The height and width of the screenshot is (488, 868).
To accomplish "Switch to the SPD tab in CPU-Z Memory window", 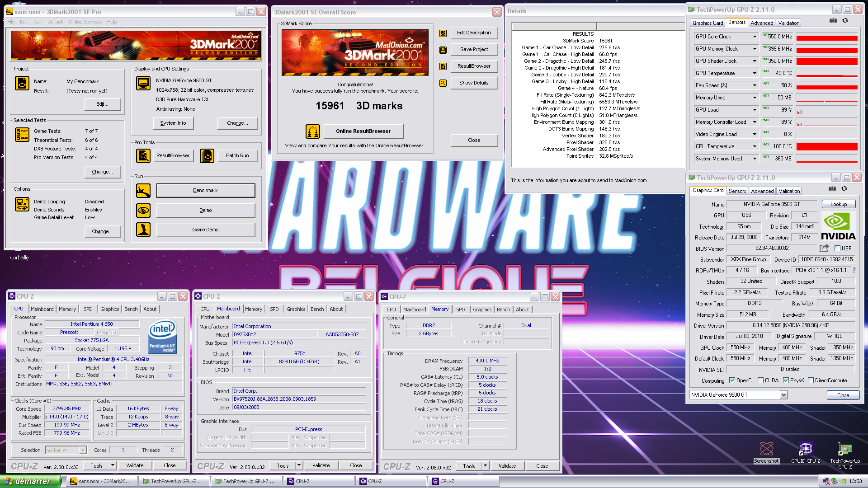I will 460,310.
